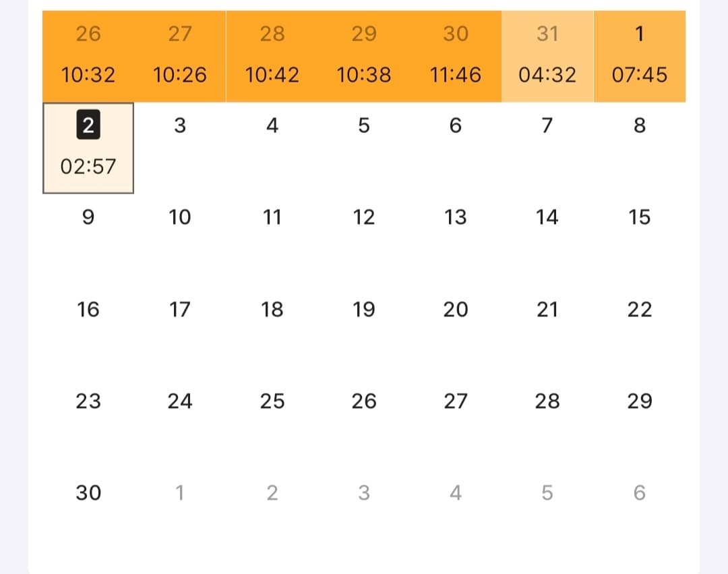Click the cell with 10:42 time
This screenshot has height=574, width=728.
tap(272, 56)
